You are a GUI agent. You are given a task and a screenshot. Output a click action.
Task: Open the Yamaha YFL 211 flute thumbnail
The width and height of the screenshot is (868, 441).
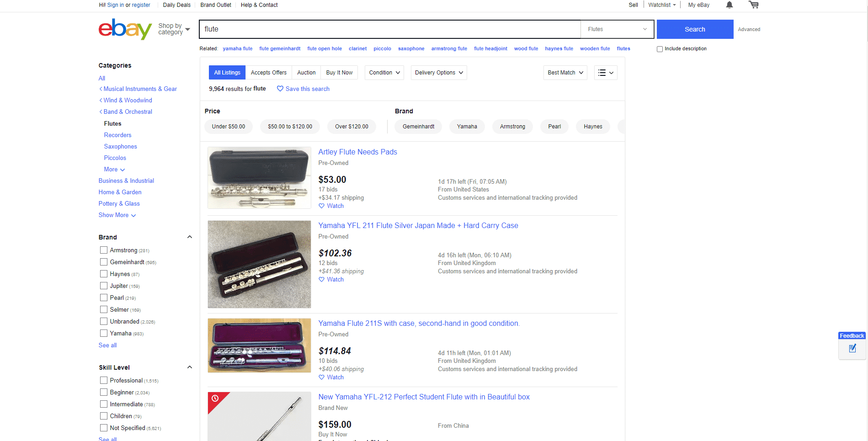click(x=259, y=264)
